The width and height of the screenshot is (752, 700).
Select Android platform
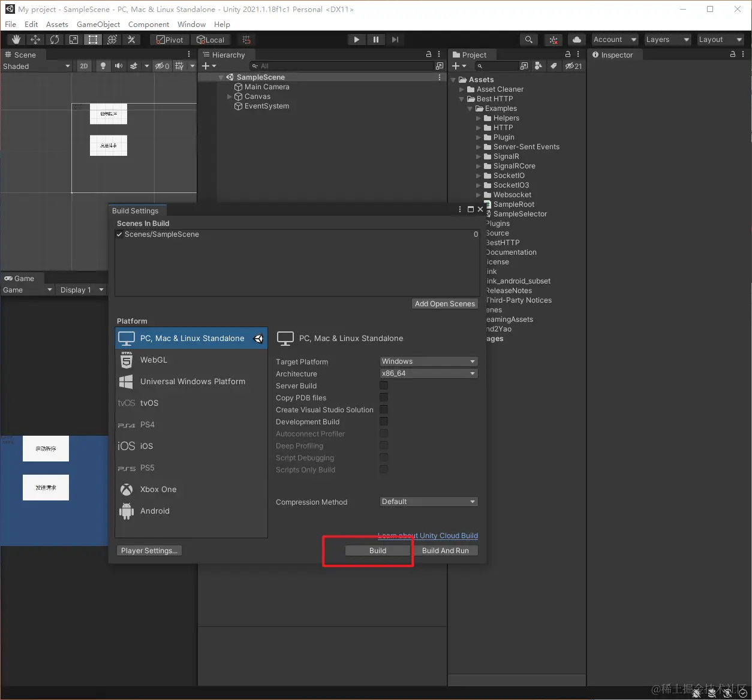(191, 511)
